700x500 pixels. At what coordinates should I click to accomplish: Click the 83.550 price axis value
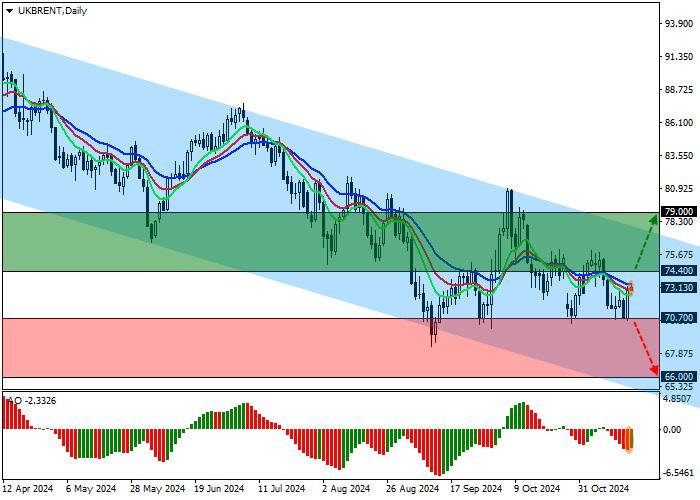(x=679, y=156)
